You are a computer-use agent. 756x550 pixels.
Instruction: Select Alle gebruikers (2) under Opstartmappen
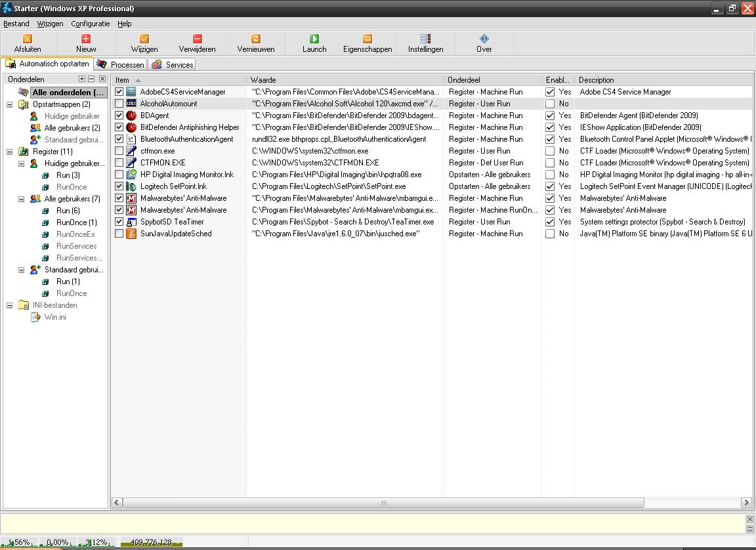point(72,128)
